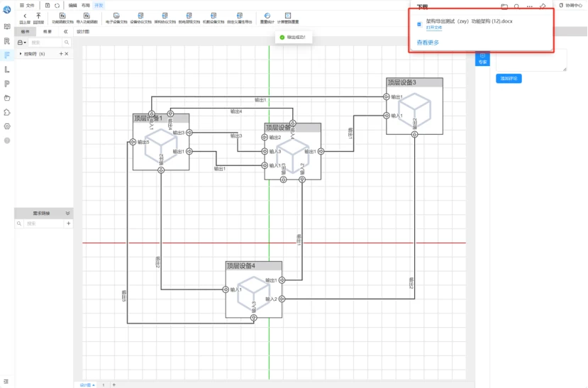
Task: Click the magnifier icon in 需求链接 search
Action: click(x=19, y=223)
